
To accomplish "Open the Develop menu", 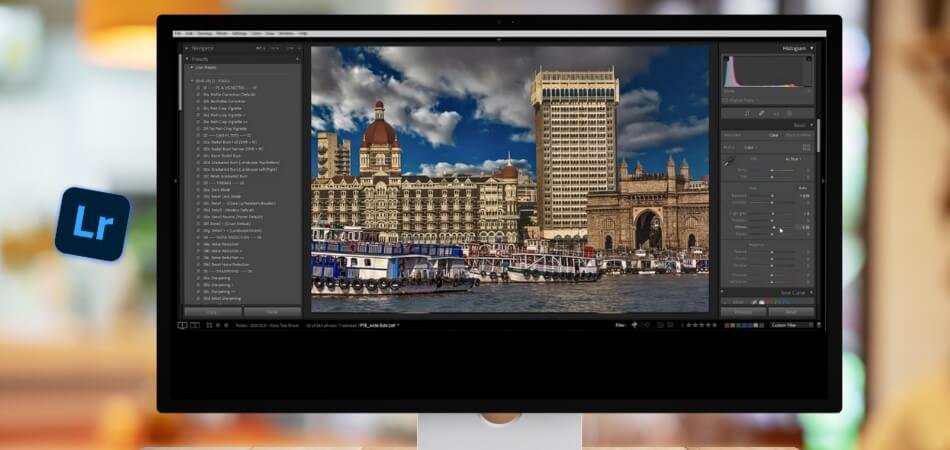I will pyautogui.click(x=204, y=33).
